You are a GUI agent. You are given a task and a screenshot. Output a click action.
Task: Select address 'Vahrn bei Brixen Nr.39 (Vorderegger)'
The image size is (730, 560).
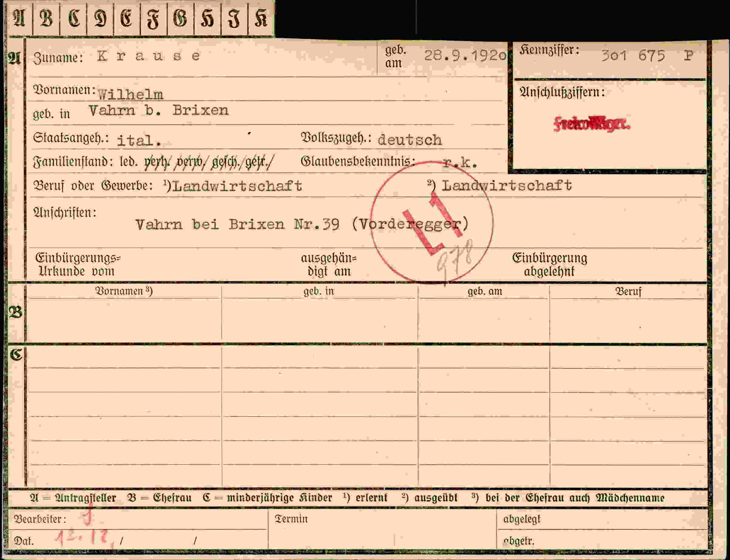point(302,224)
